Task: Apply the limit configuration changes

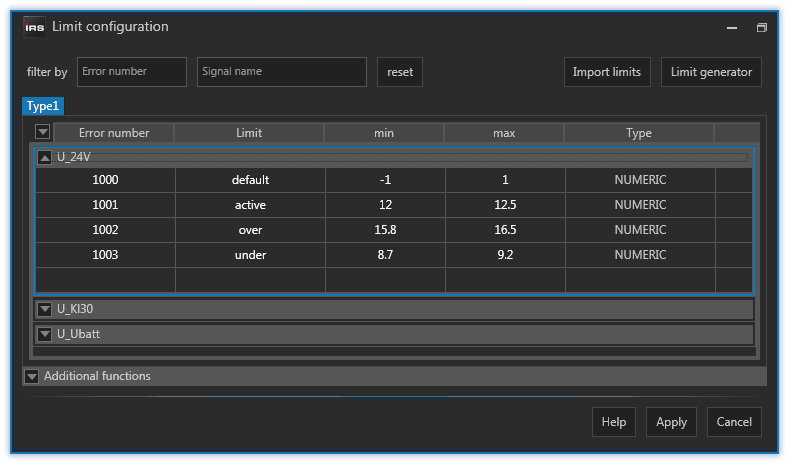Action: [x=671, y=422]
